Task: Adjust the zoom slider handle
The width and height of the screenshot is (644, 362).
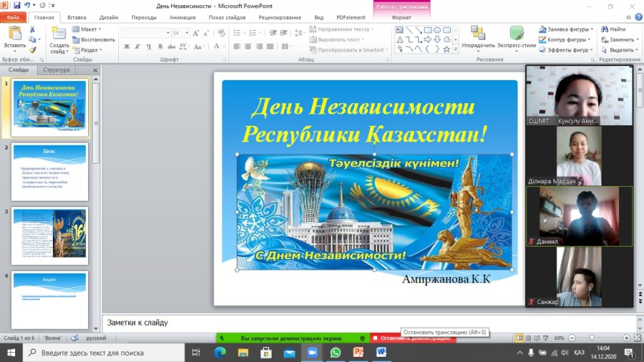Action: [x=592, y=337]
